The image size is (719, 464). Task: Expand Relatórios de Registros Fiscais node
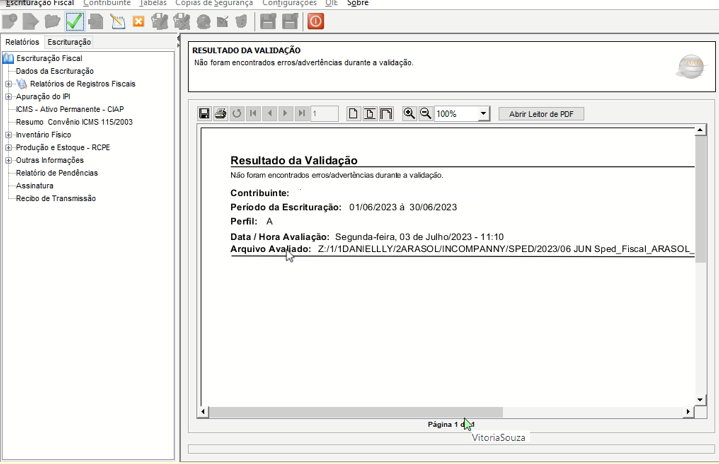tap(8, 84)
